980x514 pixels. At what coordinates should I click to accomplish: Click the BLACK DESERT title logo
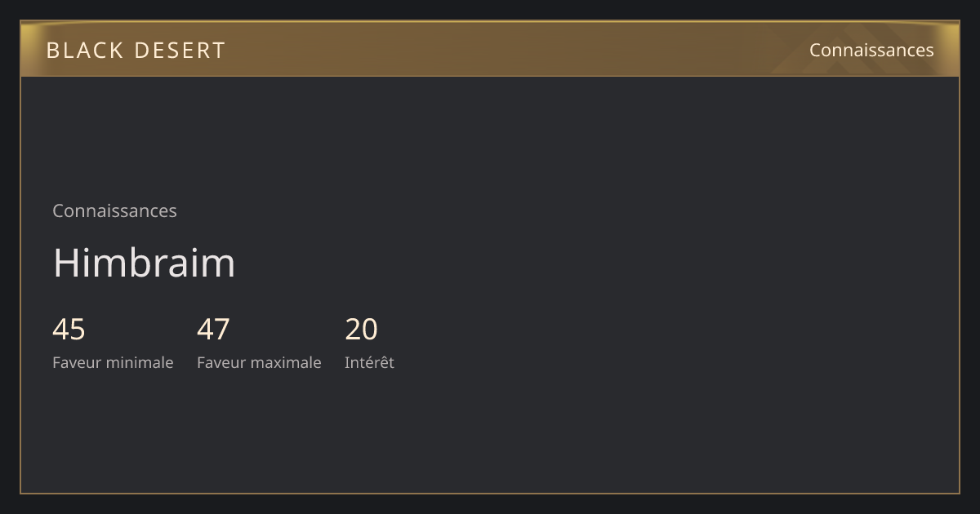[x=136, y=51]
